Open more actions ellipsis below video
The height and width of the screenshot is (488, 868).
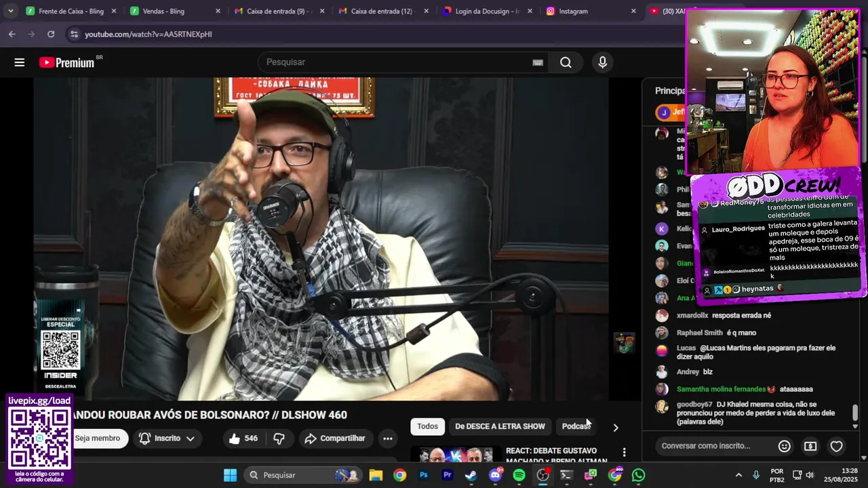pyautogui.click(x=388, y=439)
